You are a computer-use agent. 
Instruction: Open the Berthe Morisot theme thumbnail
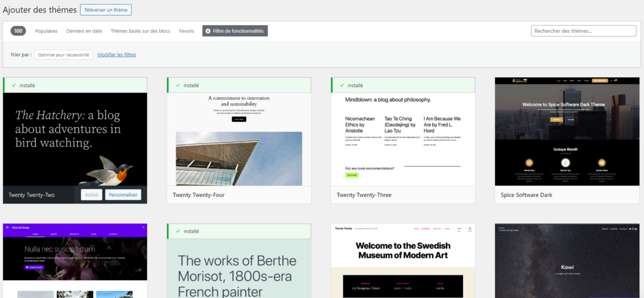point(239,268)
